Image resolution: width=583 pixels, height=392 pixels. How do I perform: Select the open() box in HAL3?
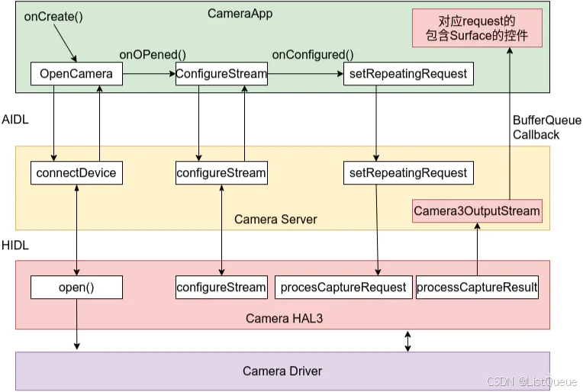tap(76, 288)
